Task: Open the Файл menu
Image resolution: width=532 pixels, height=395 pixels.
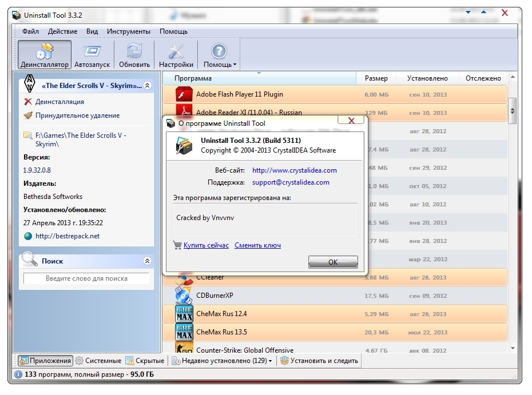Action: [x=30, y=31]
